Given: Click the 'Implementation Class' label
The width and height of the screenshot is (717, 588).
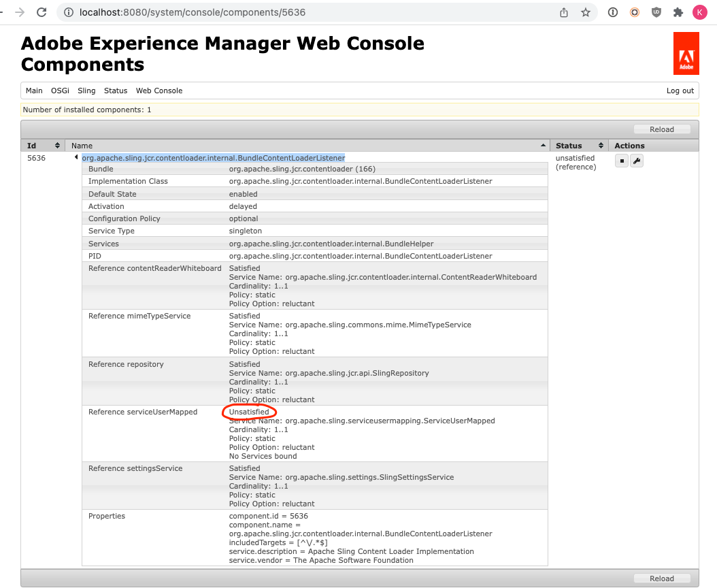Looking at the screenshot, I should [x=128, y=181].
